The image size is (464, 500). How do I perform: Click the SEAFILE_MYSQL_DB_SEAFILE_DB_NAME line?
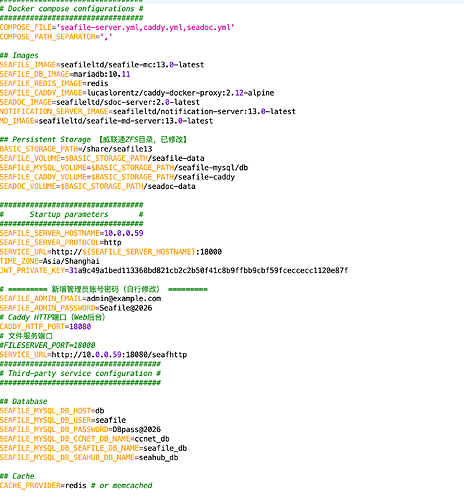click(x=93, y=448)
